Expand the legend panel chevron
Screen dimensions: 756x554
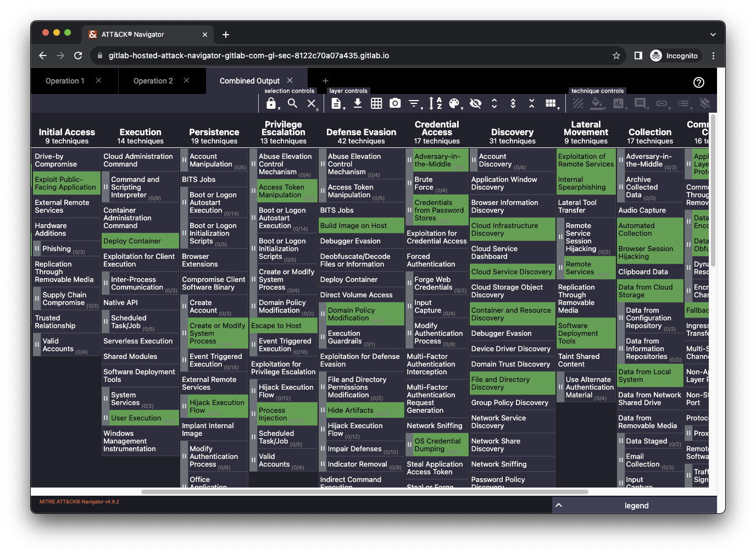click(559, 505)
